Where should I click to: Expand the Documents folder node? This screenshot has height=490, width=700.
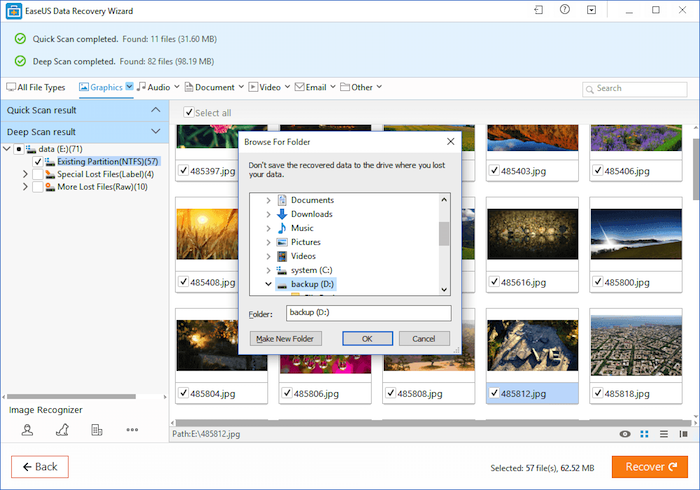click(268, 200)
